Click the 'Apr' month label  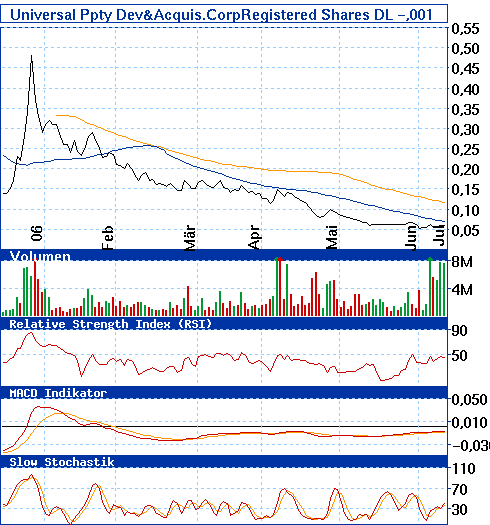tap(254, 238)
